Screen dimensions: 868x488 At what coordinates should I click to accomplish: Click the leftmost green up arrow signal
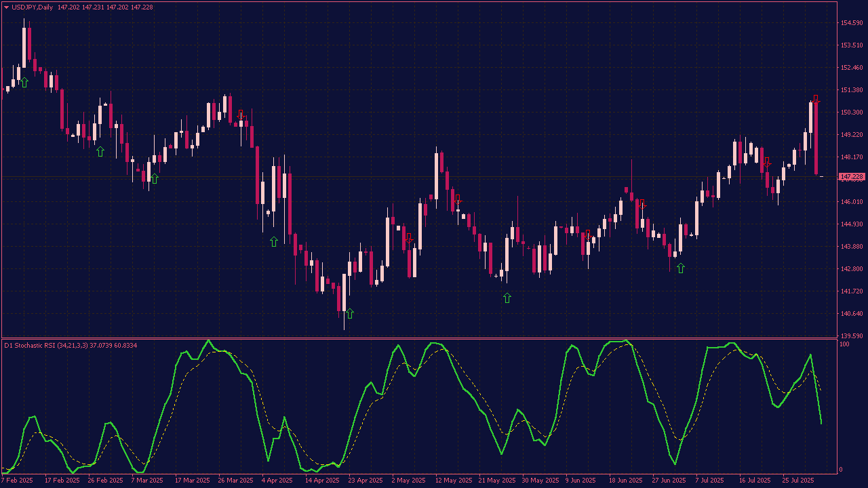pos(24,82)
